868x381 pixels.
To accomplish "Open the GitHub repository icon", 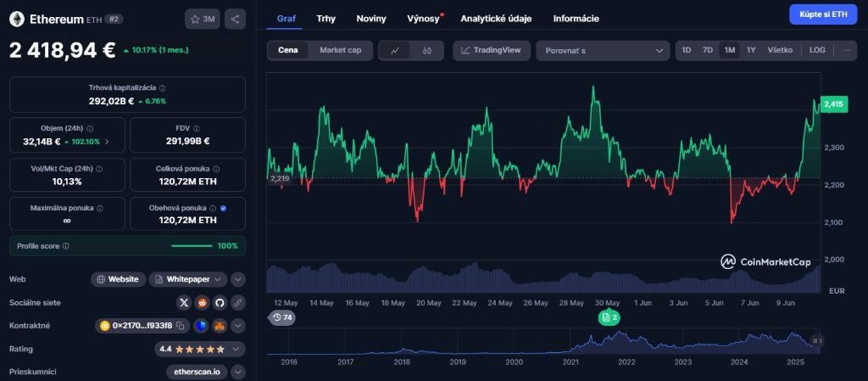I will (220, 302).
